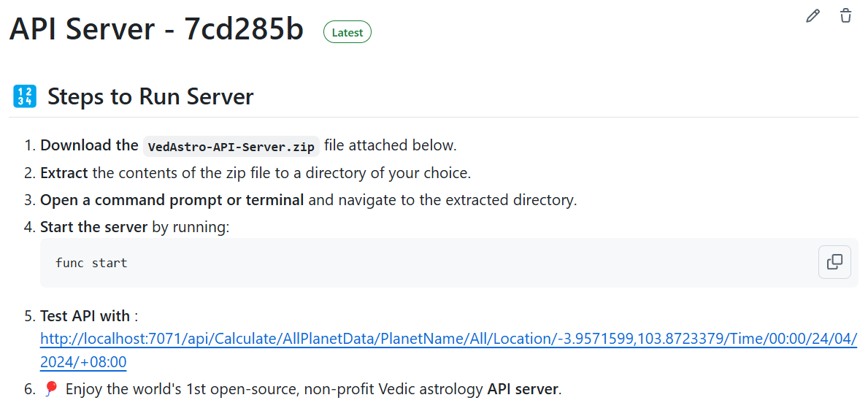Delete the release with the trash icon
The image size is (868, 411).
pos(845,16)
